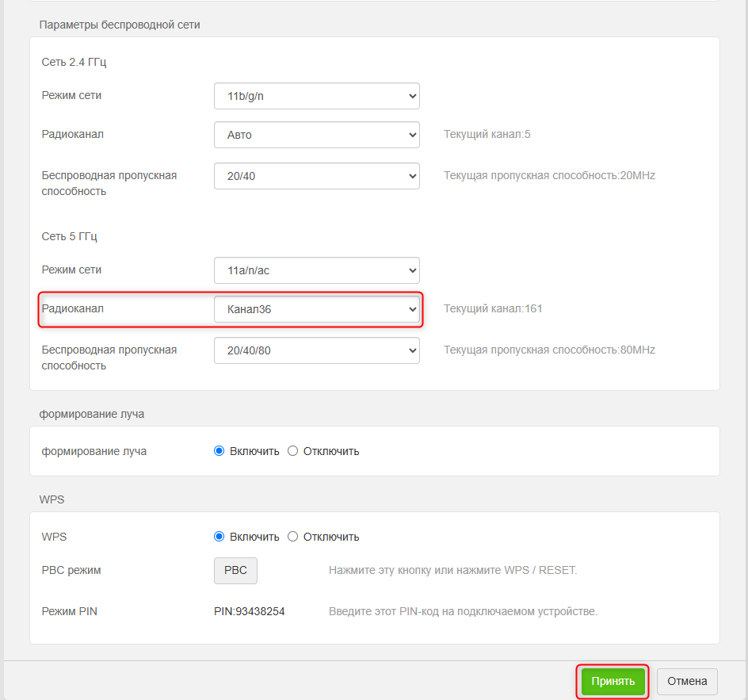Open the 5 ГГц Режим сети dropdown (11a/n/ac)
This screenshot has width=748, height=700.
[316, 270]
